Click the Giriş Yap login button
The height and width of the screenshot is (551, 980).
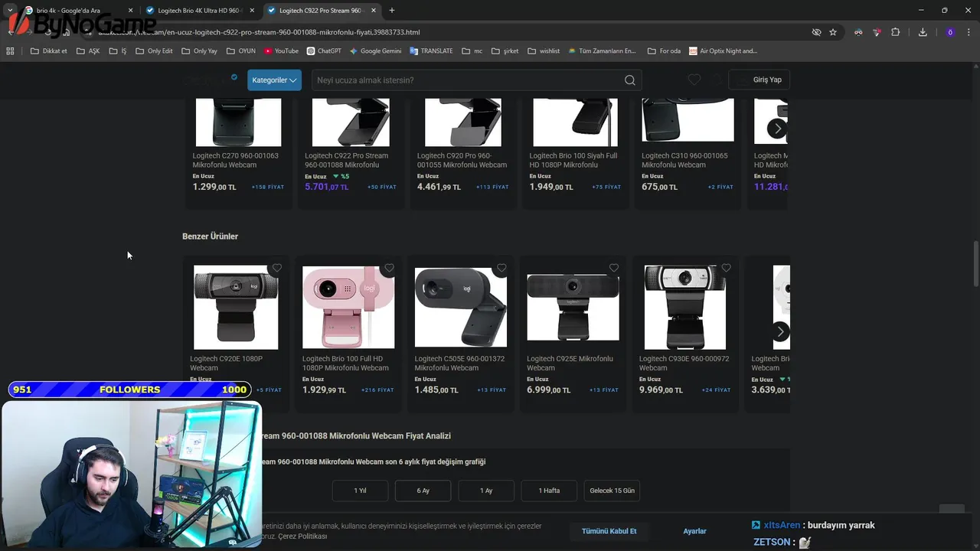pyautogui.click(x=759, y=80)
